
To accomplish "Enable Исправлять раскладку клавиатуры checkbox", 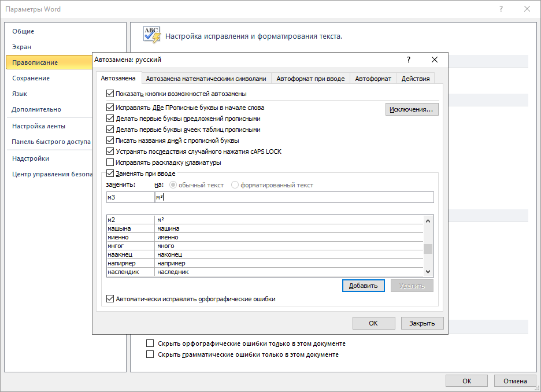I will tap(110, 162).
